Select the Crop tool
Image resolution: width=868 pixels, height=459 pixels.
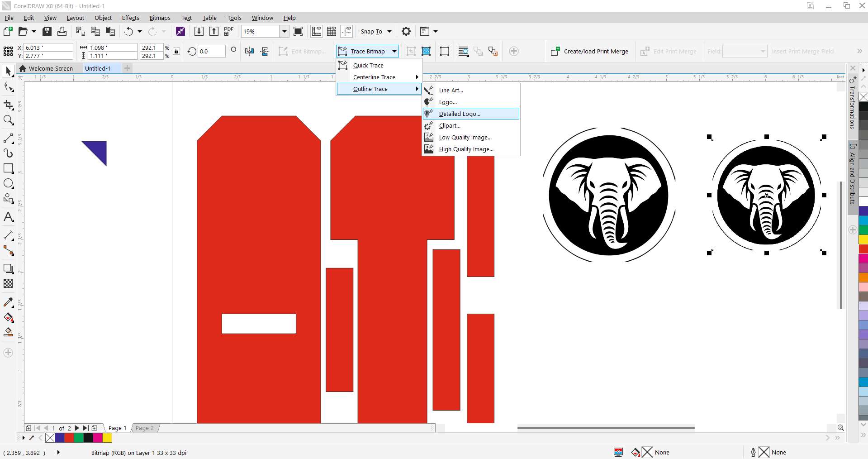[8, 105]
